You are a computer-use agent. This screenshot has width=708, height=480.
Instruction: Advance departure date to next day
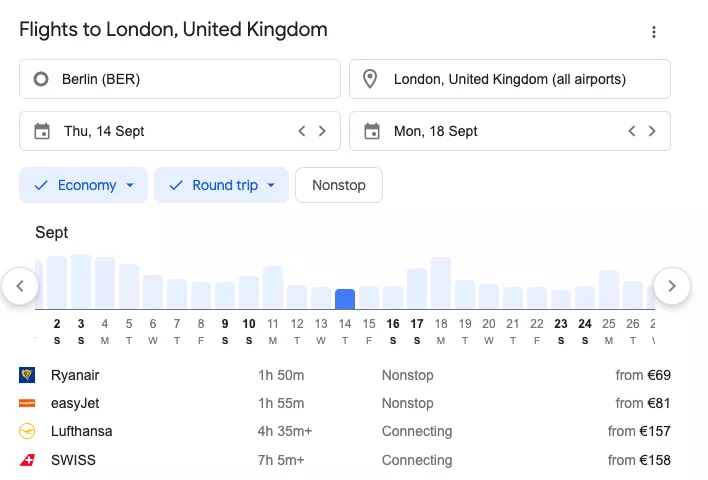tap(322, 131)
